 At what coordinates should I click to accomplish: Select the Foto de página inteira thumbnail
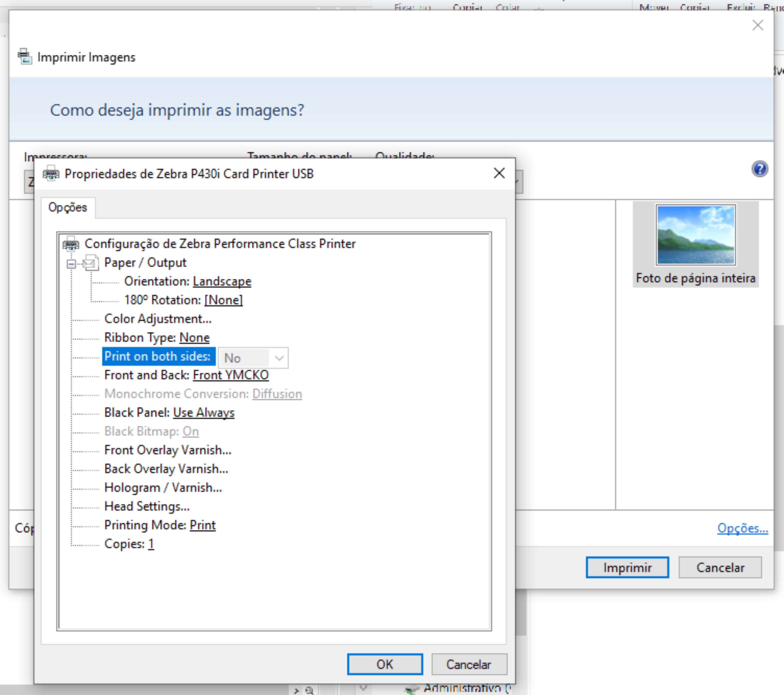[695, 244]
